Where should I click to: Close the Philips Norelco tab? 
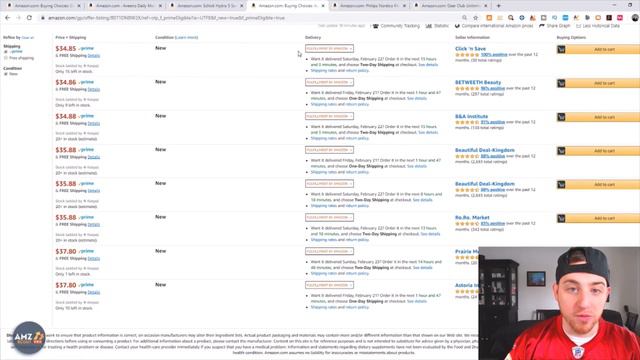[404, 6]
